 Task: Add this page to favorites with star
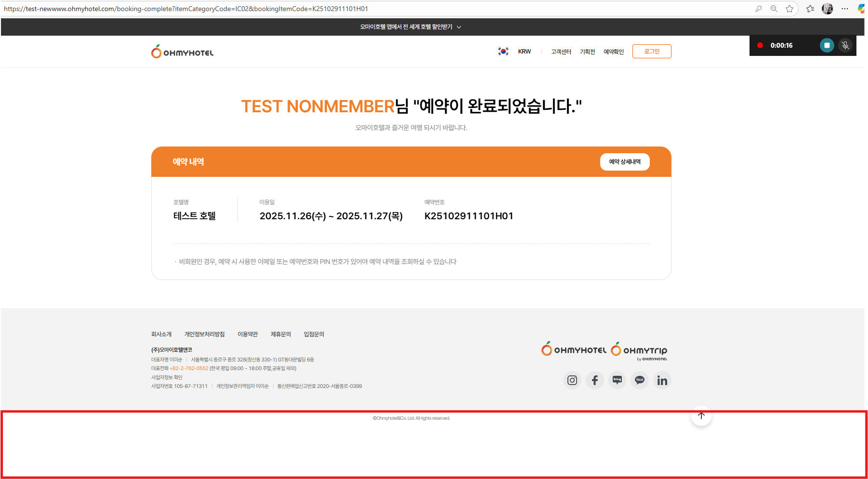click(x=789, y=9)
